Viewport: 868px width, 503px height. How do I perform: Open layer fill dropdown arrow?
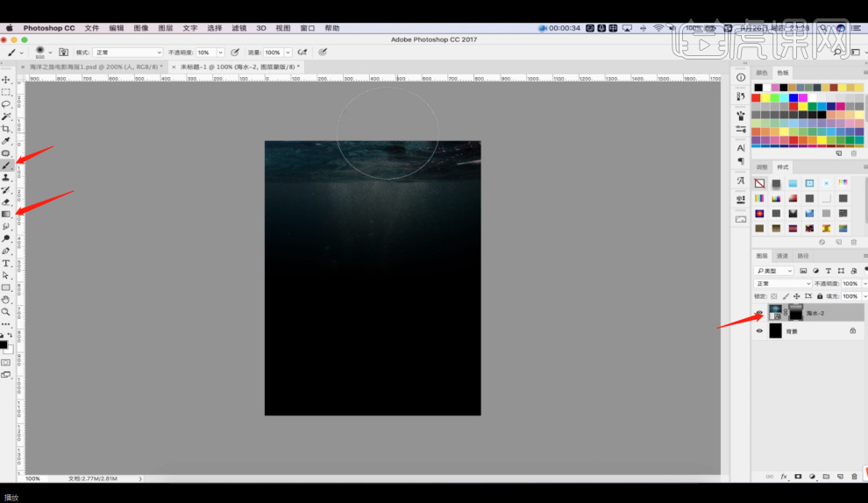tap(864, 296)
